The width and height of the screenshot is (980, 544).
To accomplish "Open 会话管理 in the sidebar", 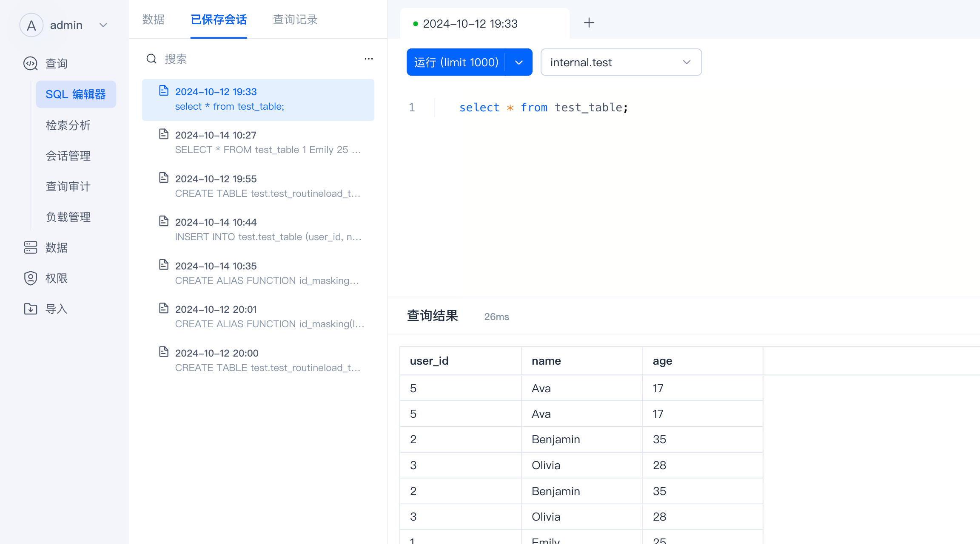I will click(x=68, y=156).
